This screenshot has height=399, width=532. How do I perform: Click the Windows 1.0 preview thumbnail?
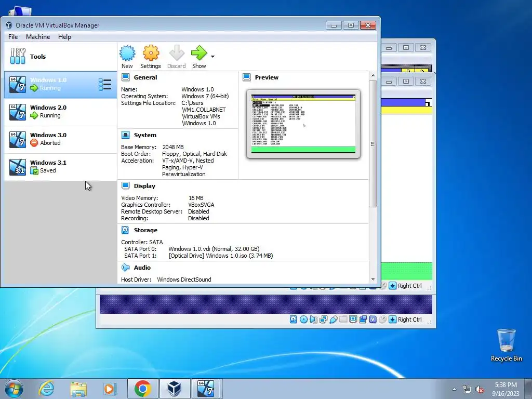pos(303,124)
